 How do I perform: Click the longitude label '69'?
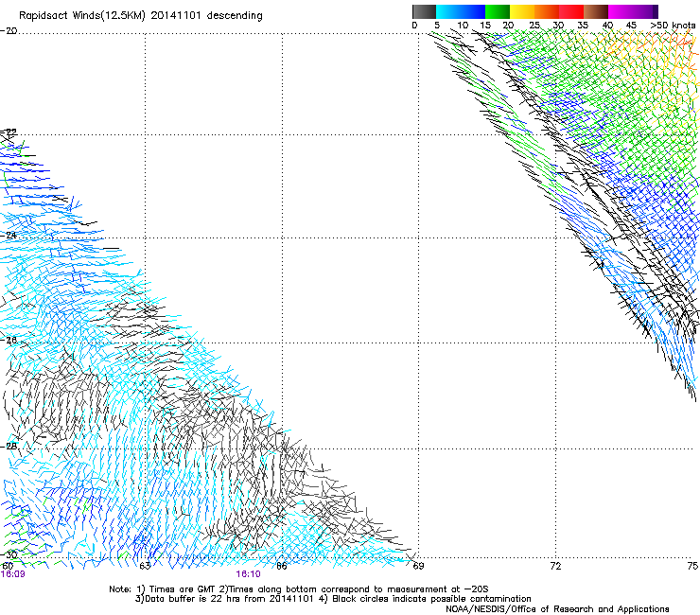click(x=418, y=566)
